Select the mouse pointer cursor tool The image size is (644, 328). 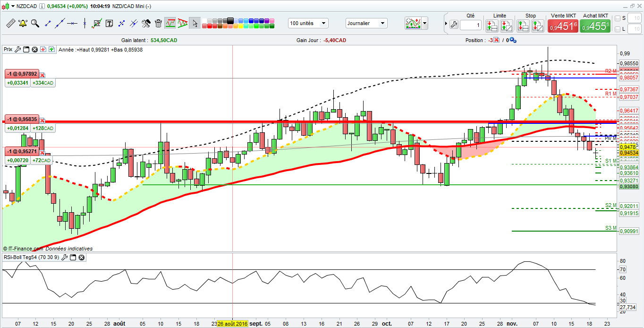[x=195, y=23]
